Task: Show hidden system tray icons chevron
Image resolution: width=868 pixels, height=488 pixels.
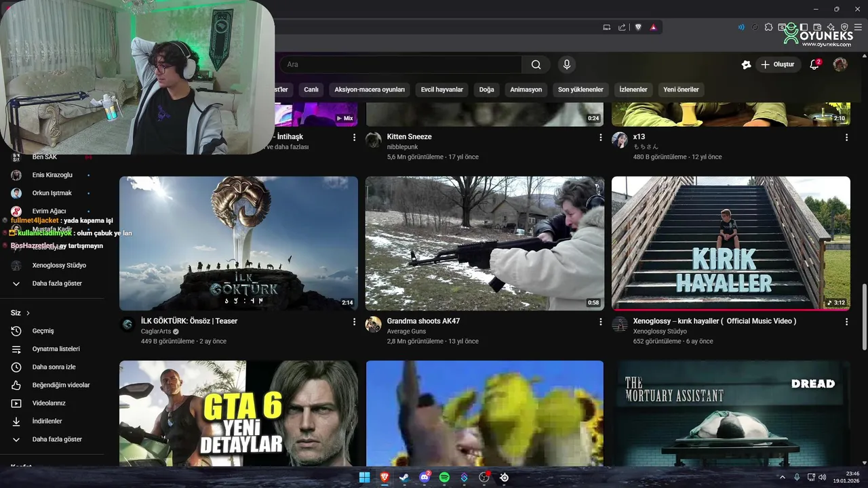Action: pyautogui.click(x=783, y=477)
